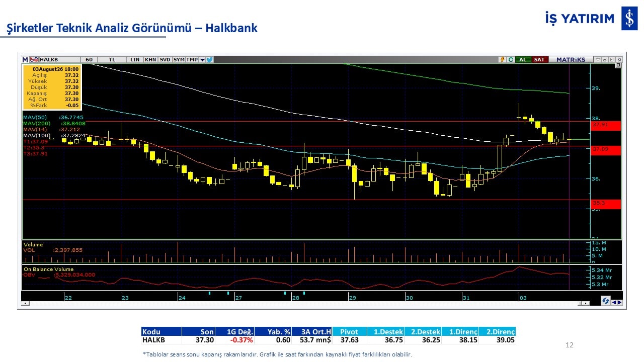This screenshot has height=362, width=644.
Task: Click the SYM toolbar button
Action: point(179,59)
